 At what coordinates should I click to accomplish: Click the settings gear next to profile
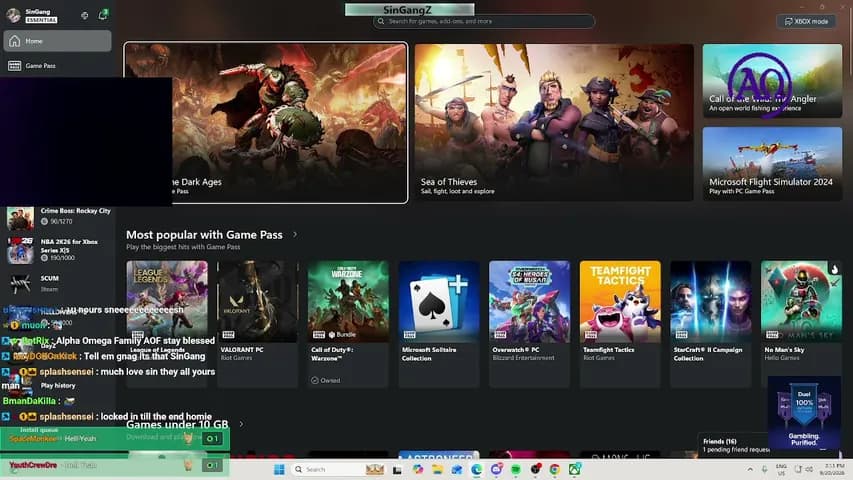[84, 15]
